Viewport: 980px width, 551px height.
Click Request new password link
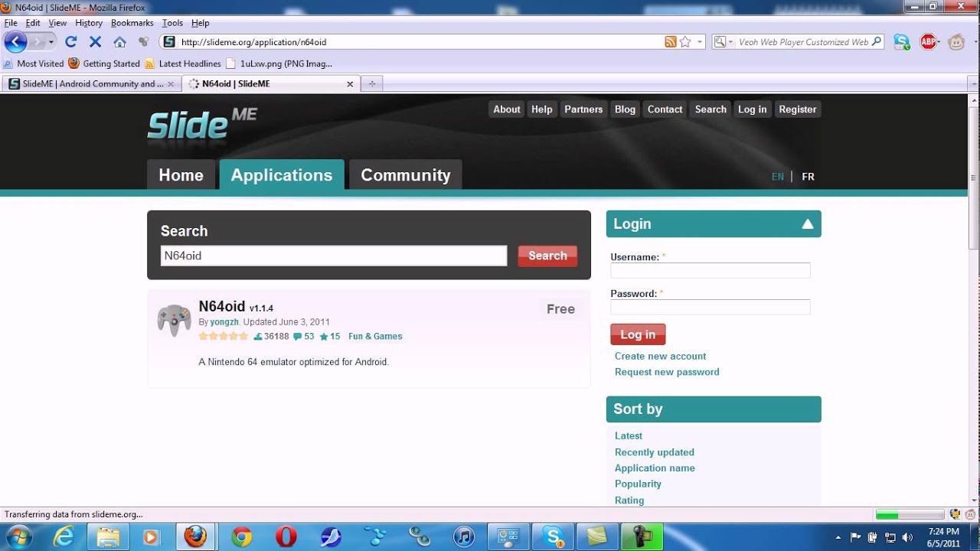(x=667, y=372)
